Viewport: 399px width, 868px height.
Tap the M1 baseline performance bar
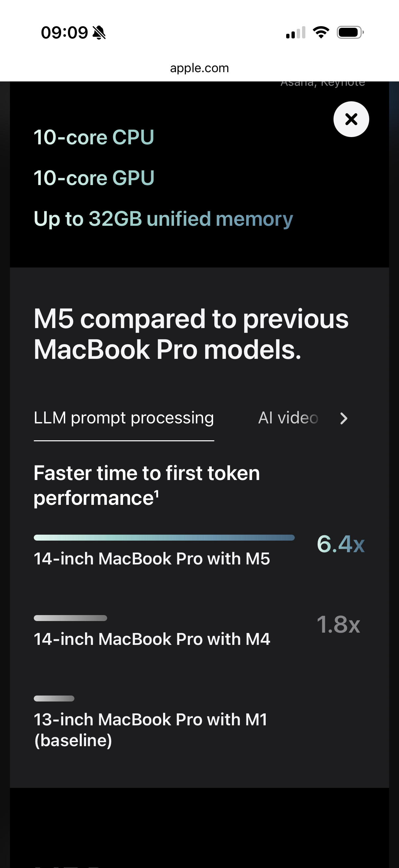pyautogui.click(x=54, y=699)
